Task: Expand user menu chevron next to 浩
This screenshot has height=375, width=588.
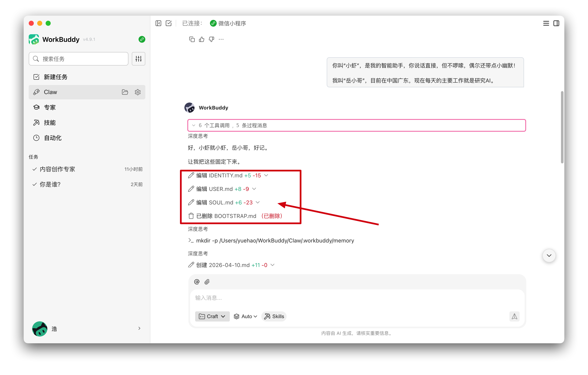Action: (139, 328)
